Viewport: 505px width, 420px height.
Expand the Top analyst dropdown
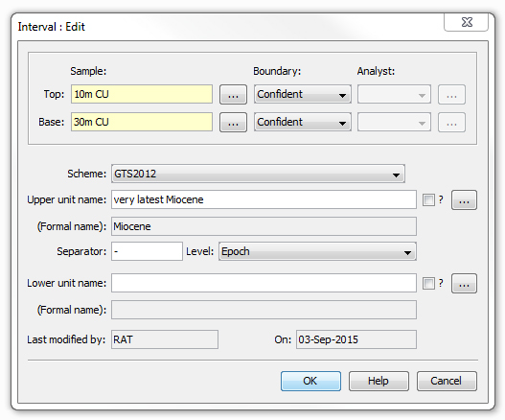[394, 94]
